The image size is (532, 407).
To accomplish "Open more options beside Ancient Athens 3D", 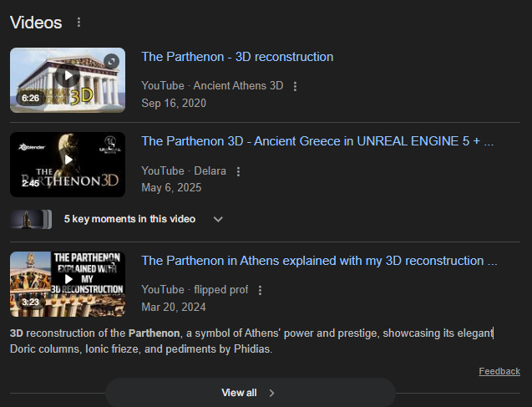I will point(296,86).
